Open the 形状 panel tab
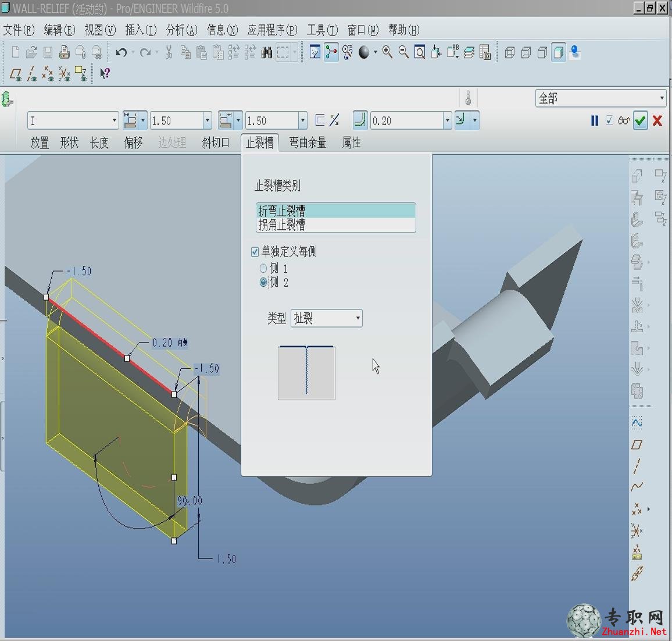Image resolution: width=672 pixels, height=641 pixels. pyautogui.click(x=69, y=143)
